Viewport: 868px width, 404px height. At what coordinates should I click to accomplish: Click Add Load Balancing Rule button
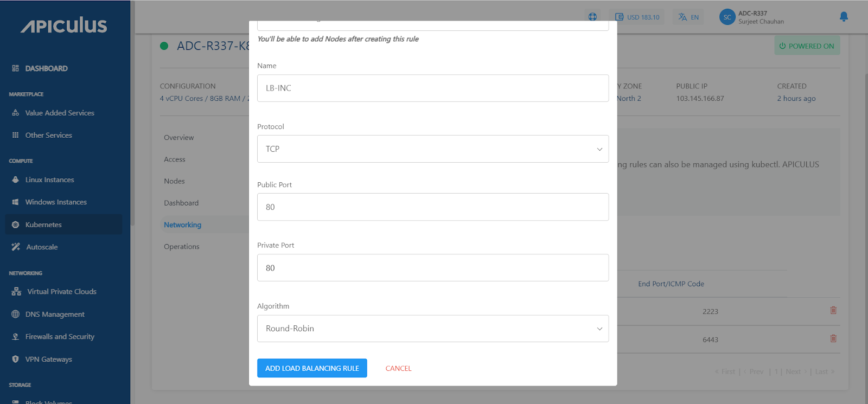click(x=312, y=368)
